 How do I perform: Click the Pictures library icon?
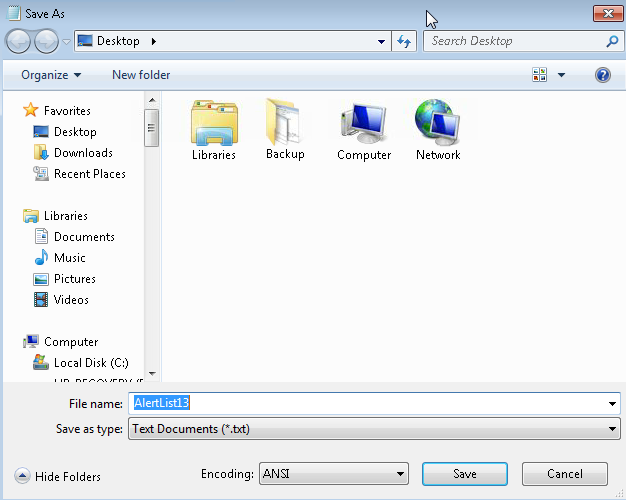pos(41,279)
